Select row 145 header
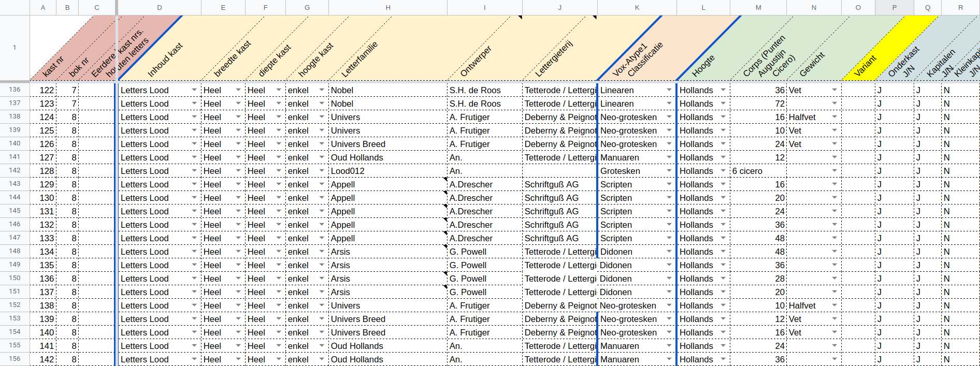The image size is (980, 366). (15, 211)
